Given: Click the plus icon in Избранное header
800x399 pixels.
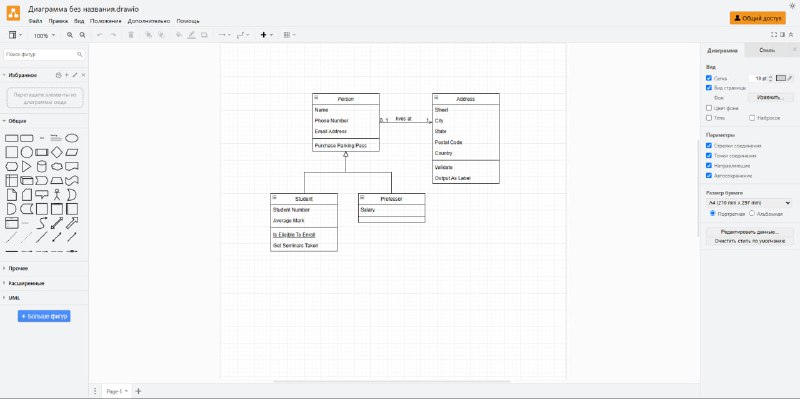Looking at the screenshot, I should 66,75.
